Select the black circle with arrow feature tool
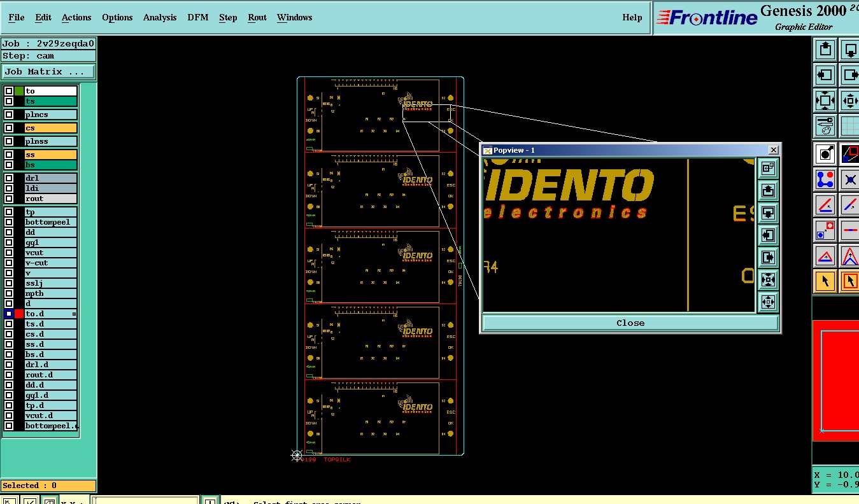This screenshot has width=859, height=504. tap(825, 153)
